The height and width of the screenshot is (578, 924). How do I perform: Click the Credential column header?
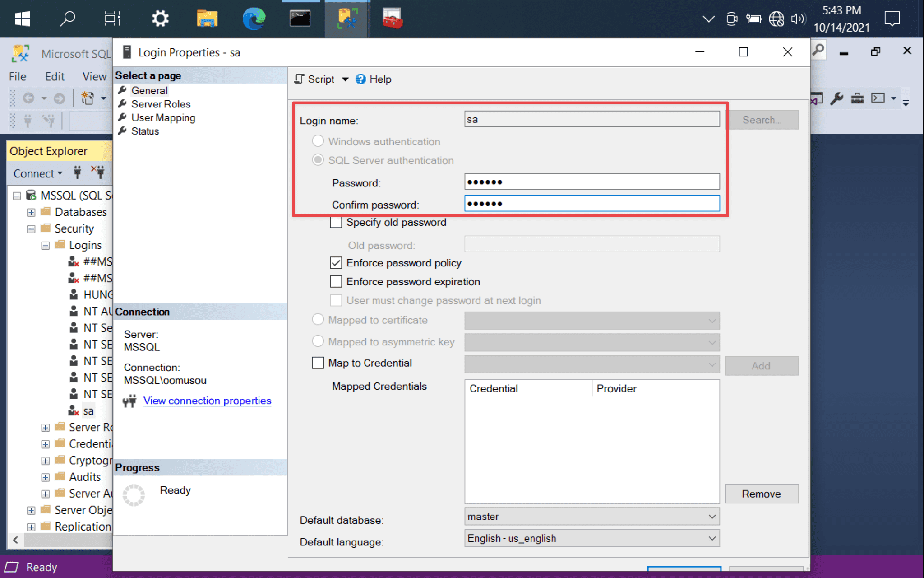[529, 388]
